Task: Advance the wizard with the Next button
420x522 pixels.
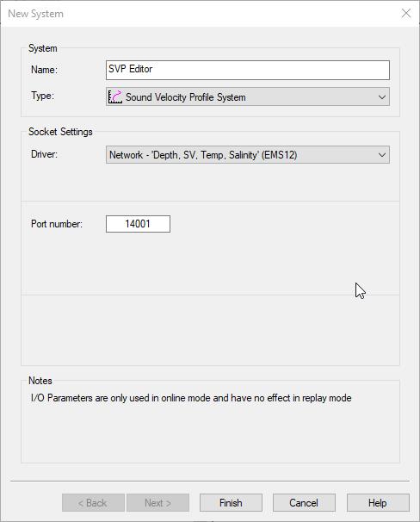Action: (x=158, y=502)
